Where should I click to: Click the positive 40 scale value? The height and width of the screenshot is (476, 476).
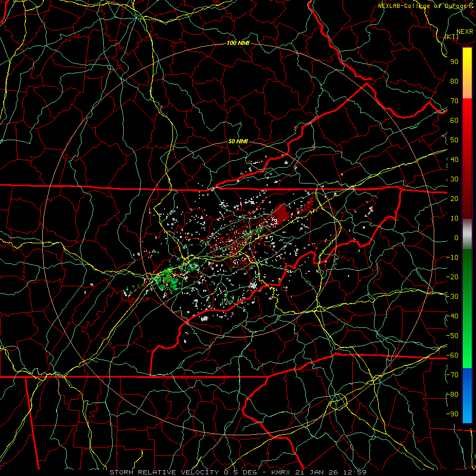click(454, 159)
